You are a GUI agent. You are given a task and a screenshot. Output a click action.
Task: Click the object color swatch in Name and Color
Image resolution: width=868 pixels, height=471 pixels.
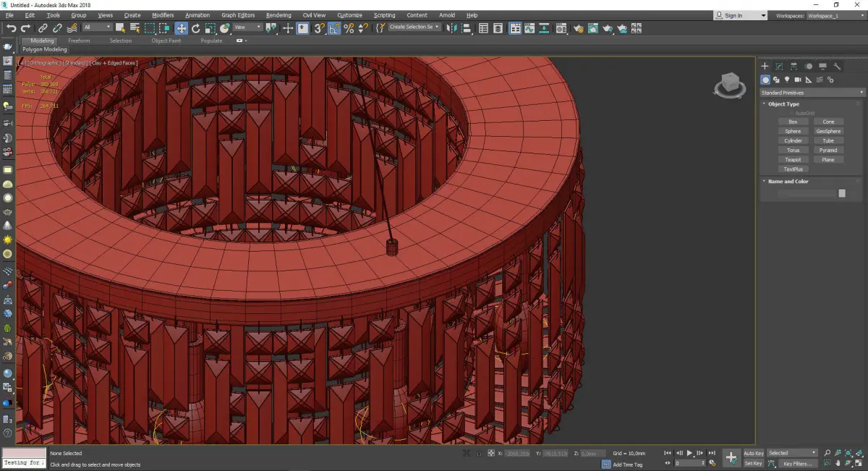(841, 193)
